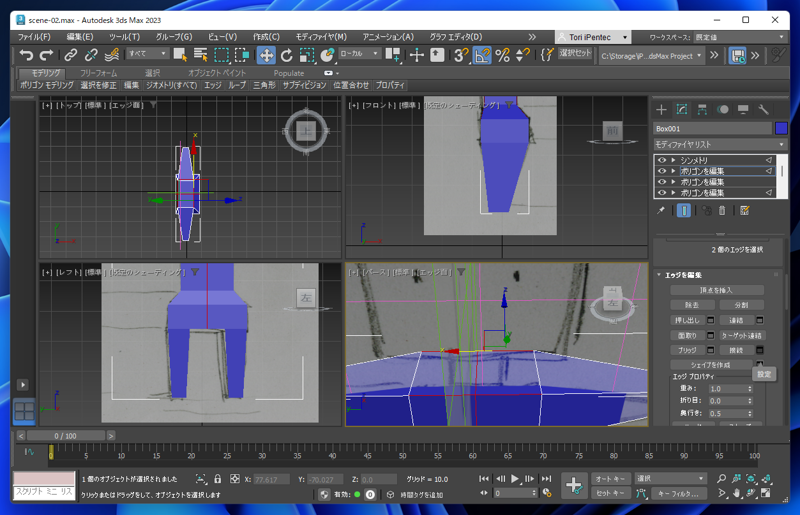Click the Redo arrow icon
The image size is (800, 515).
pos(46,55)
